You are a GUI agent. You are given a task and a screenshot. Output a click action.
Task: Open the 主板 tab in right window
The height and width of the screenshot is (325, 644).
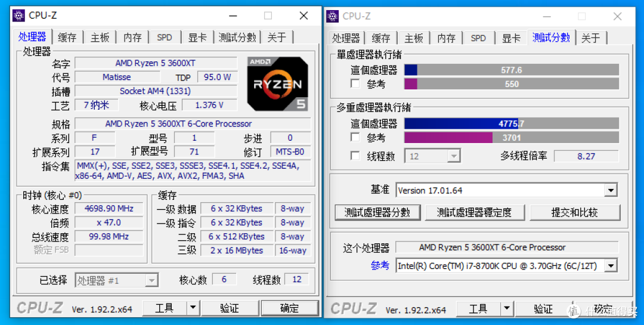click(414, 38)
